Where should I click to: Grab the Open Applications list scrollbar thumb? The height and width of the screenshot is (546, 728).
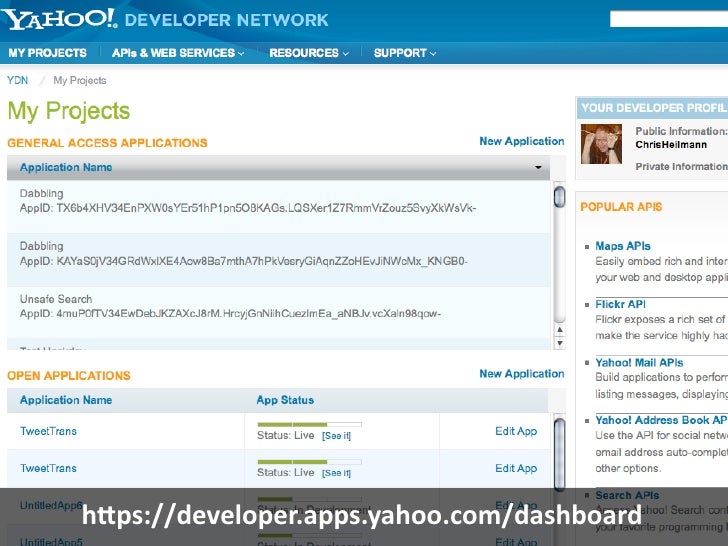point(559,454)
